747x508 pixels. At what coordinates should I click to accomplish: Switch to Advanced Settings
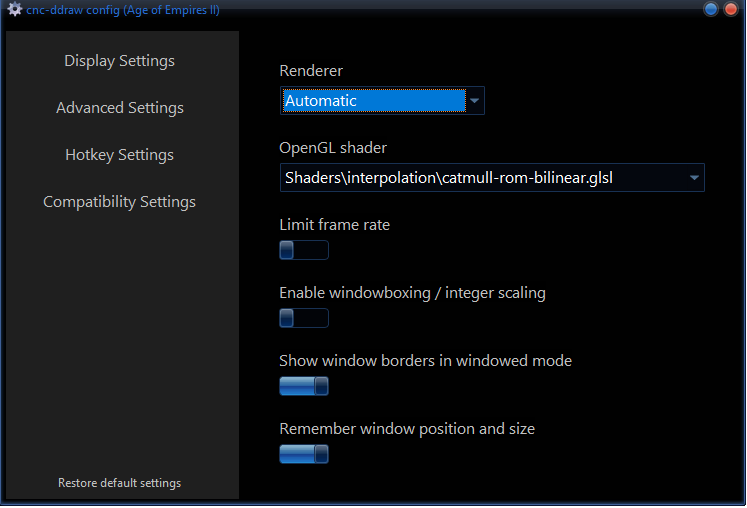(120, 108)
